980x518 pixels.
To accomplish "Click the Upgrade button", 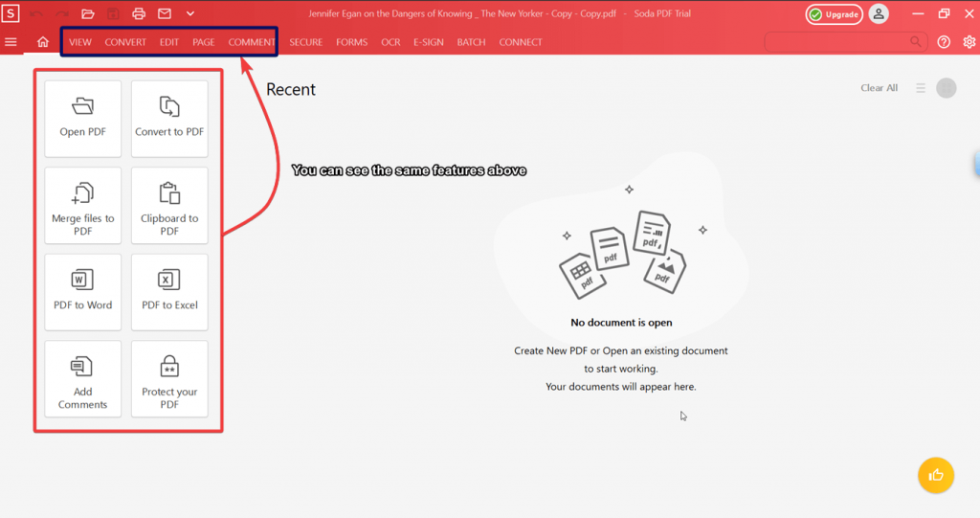I will point(834,13).
